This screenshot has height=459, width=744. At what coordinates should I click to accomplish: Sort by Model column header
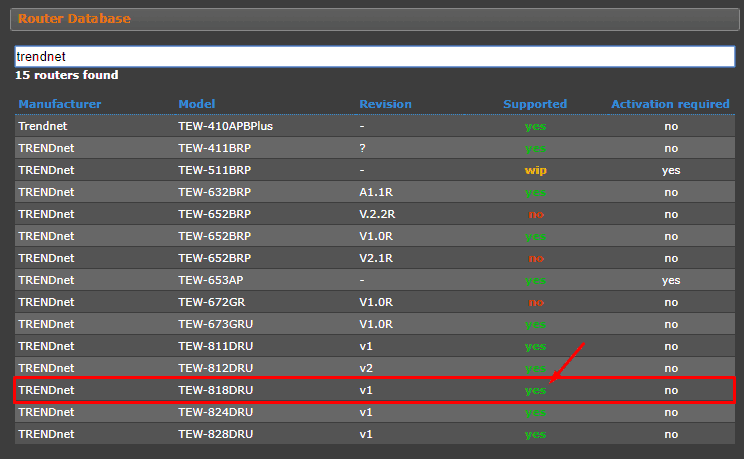[196, 104]
